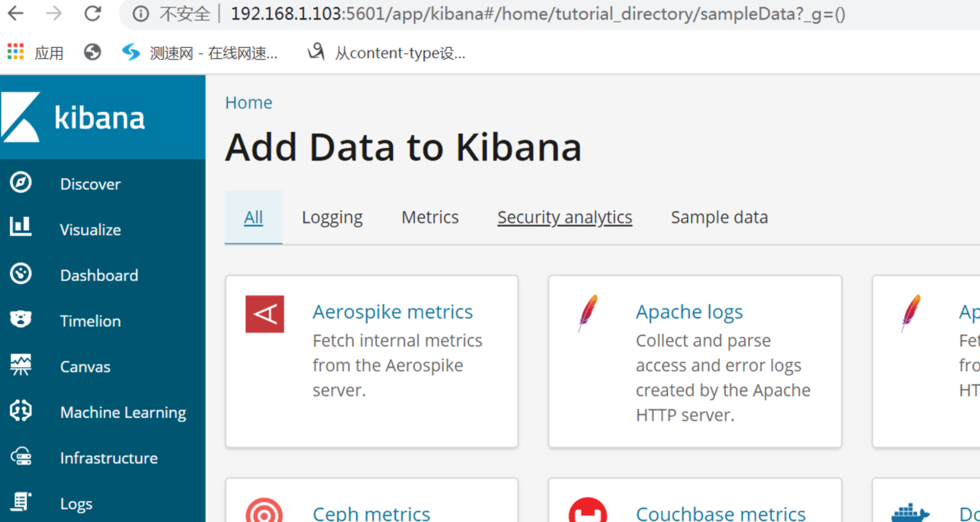
Task: Open the Ceph metrics tutorial link
Action: [x=372, y=513]
